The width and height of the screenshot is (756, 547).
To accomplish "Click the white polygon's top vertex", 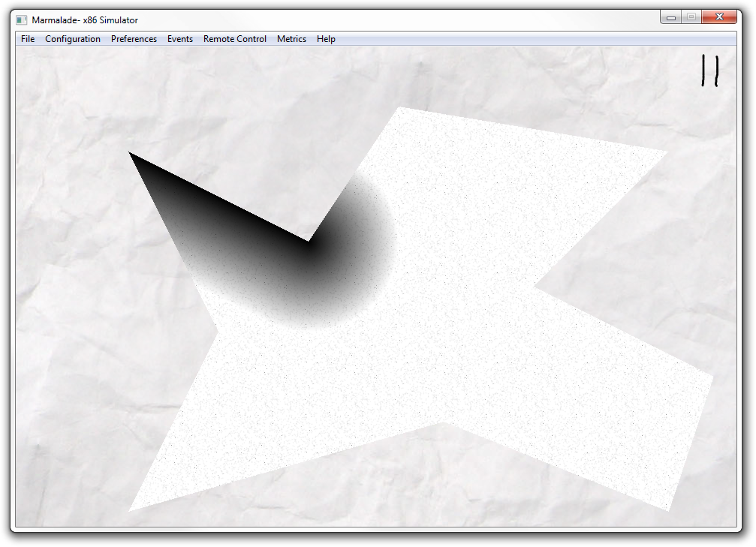I will click(399, 109).
